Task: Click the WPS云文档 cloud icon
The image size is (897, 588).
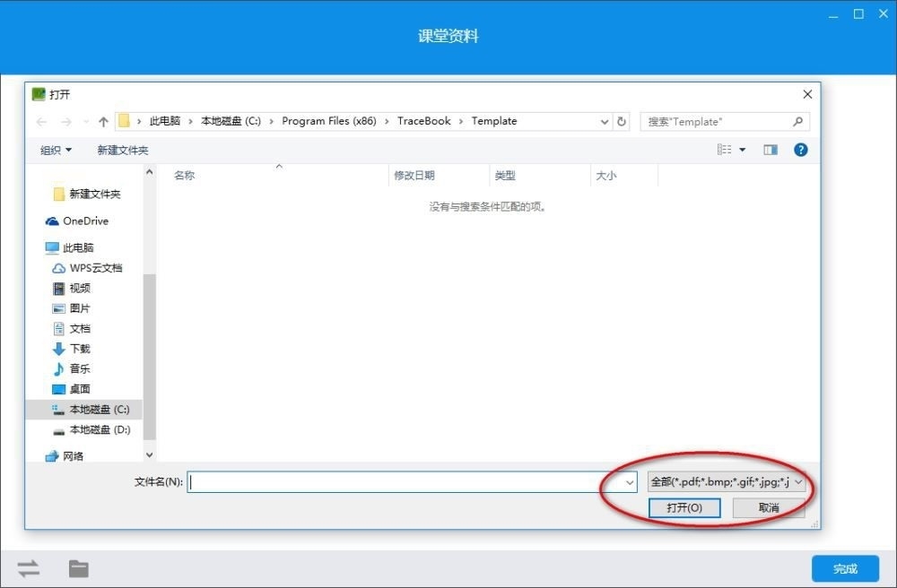Action: point(58,268)
